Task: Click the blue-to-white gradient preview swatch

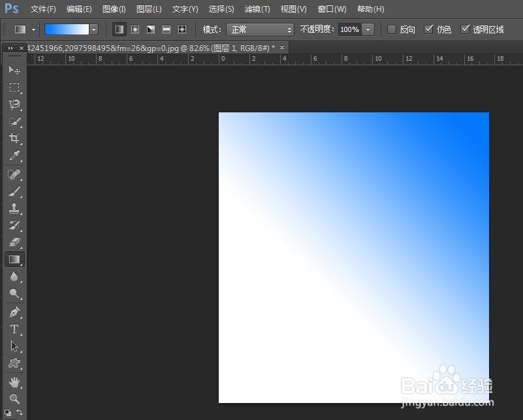Action: coord(67,29)
